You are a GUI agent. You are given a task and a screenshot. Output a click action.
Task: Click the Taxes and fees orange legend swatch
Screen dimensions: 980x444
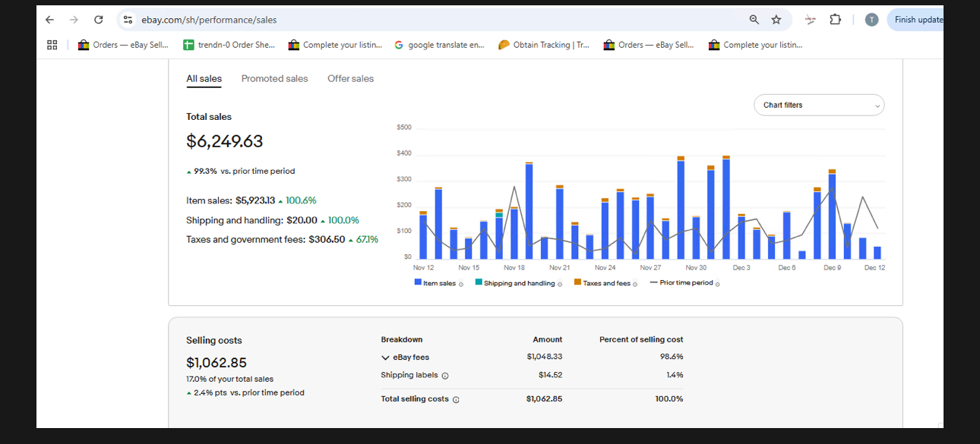coord(577,282)
